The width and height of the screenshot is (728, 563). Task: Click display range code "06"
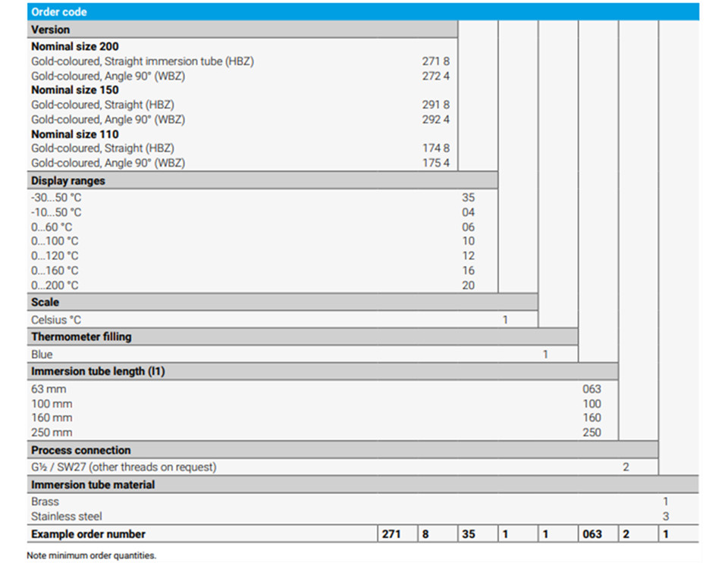tap(468, 227)
